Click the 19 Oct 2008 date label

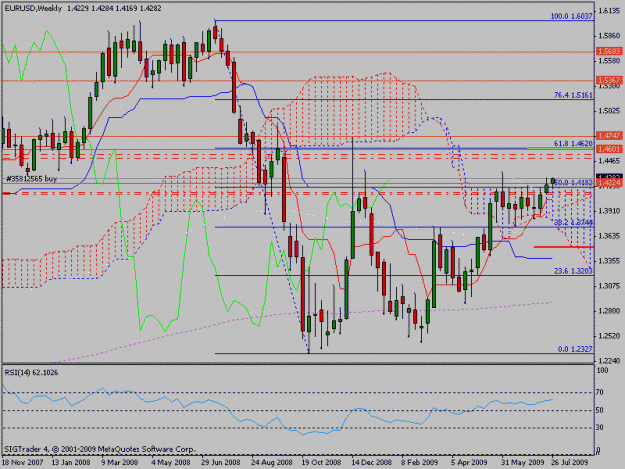tap(321, 462)
